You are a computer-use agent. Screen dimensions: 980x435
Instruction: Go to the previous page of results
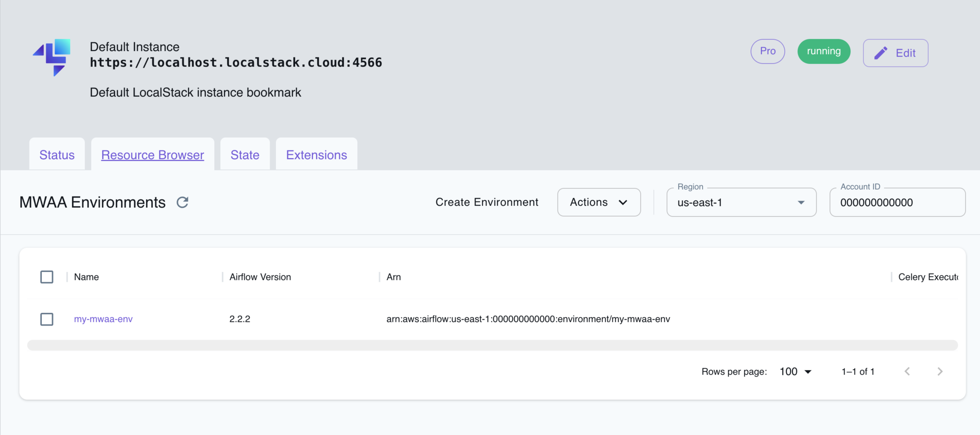pyautogui.click(x=908, y=371)
